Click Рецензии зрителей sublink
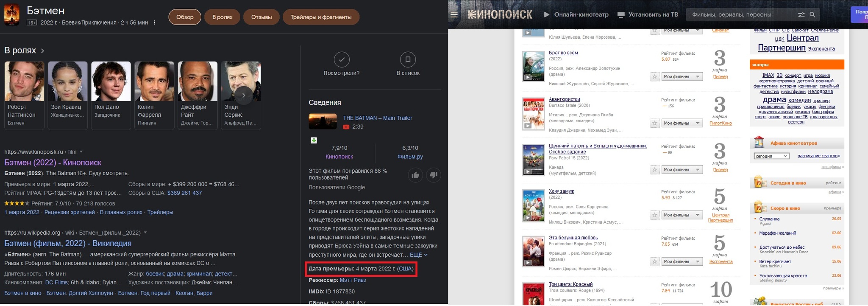 click(x=70, y=212)
